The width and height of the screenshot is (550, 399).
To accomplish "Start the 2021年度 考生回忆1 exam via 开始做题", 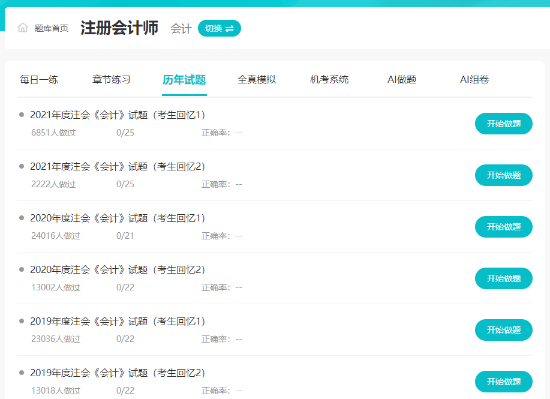I will pos(504,123).
